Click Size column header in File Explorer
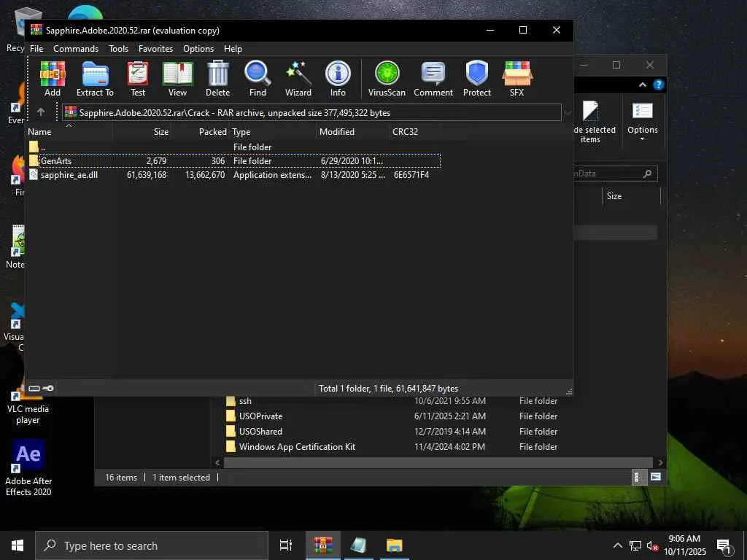 631,195
